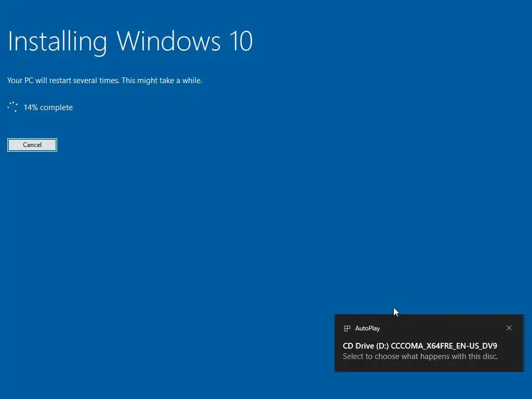Click the spinning progress indicator

(12, 107)
